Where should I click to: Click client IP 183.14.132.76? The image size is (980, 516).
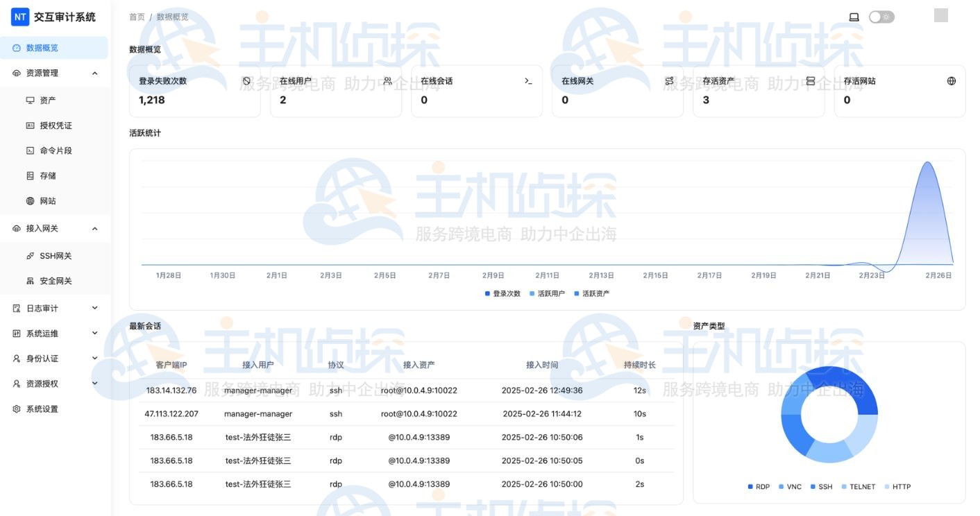171,390
